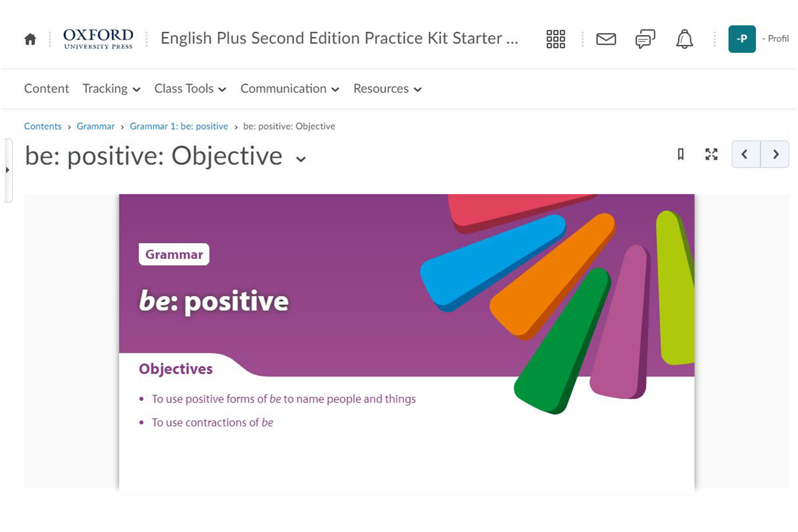Image resolution: width=798 pixels, height=532 pixels.
Task: Open the subscription alerts chat icon
Action: pyautogui.click(x=645, y=39)
